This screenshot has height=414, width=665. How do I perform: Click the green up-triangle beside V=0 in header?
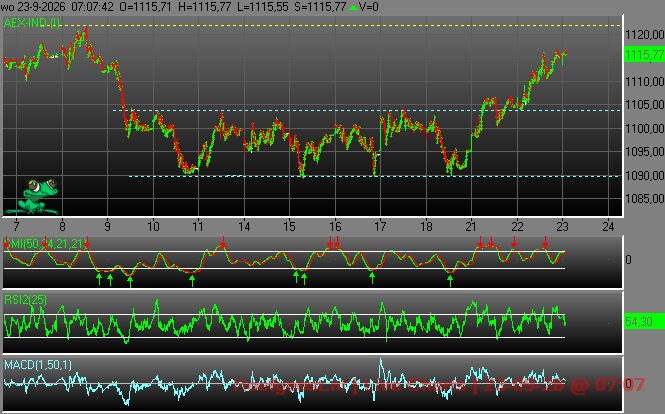(x=353, y=7)
